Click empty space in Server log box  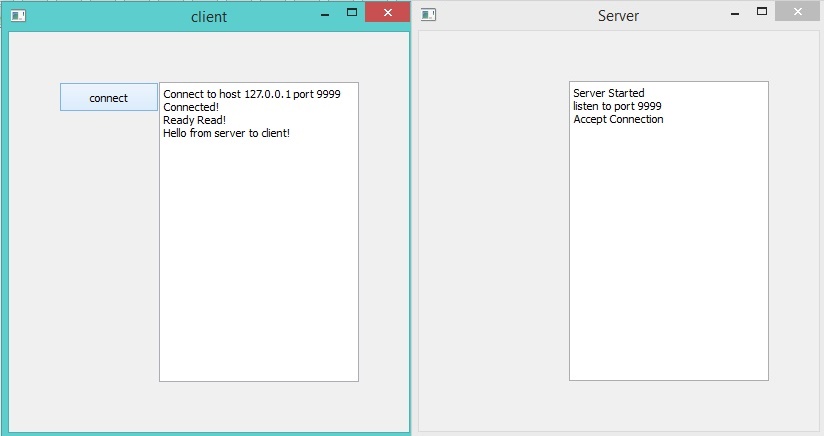[x=668, y=260]
